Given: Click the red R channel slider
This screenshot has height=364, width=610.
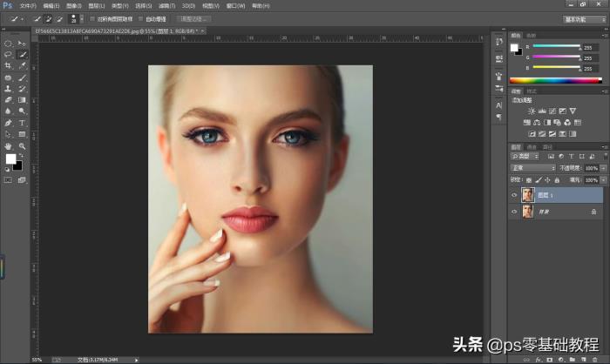Looking at the screenshot, I should 557,46.
